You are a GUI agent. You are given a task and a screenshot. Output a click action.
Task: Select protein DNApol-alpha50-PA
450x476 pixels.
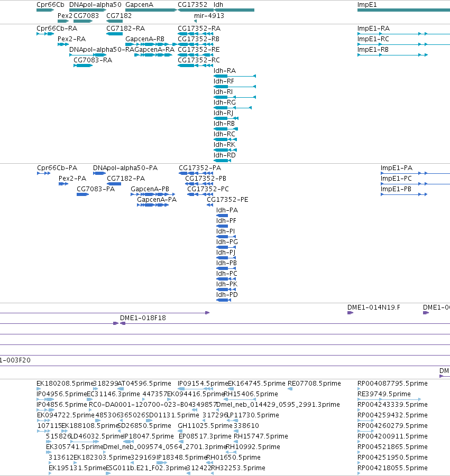[125, 168]
